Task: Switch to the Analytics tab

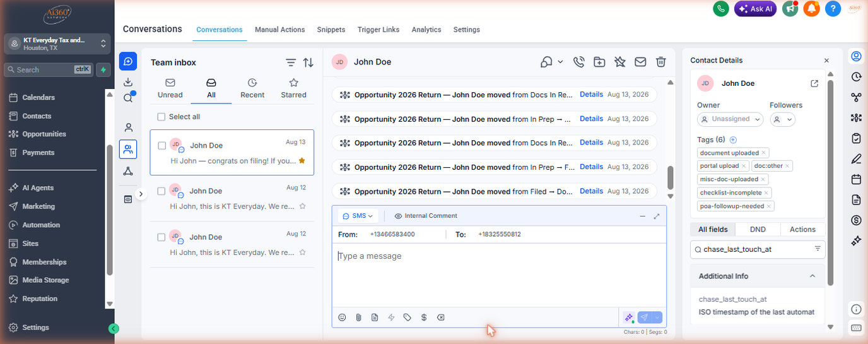Action: pyautogui.click(x=426, y=30)
